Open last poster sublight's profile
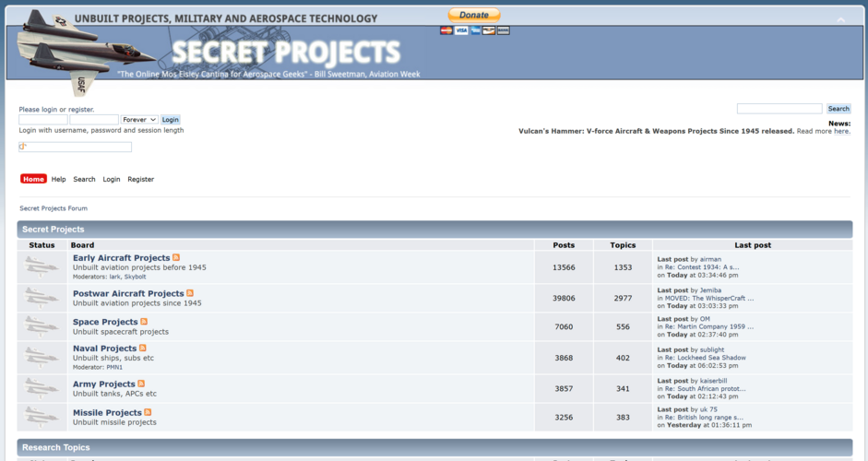 coord(712,349)
